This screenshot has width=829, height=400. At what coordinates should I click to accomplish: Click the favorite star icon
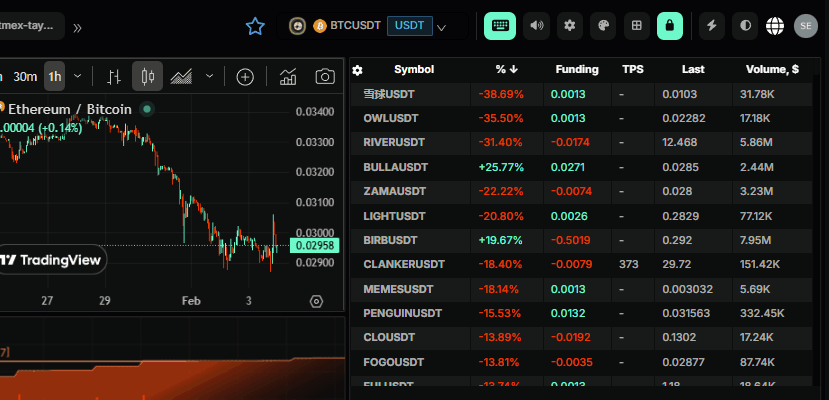(255, 26)
